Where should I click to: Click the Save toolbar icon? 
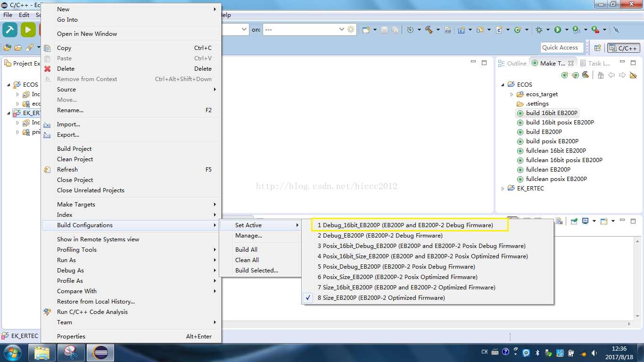[x=385, y=30]
